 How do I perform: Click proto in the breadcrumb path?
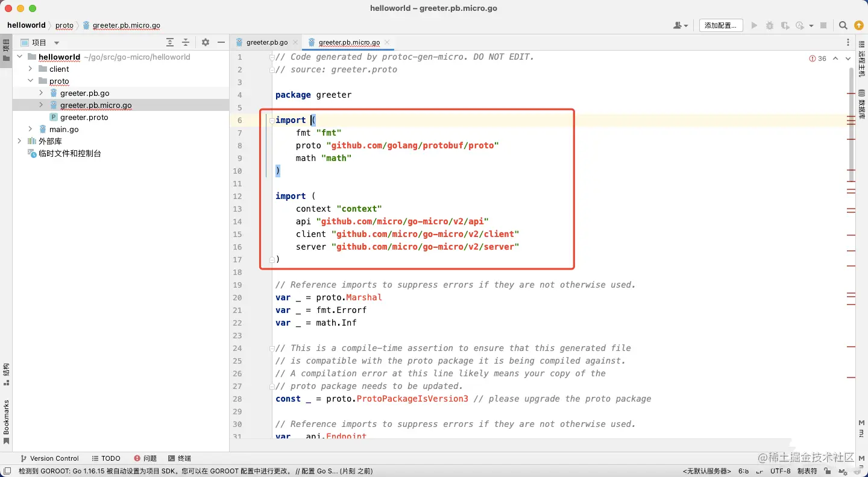(64, 25)
